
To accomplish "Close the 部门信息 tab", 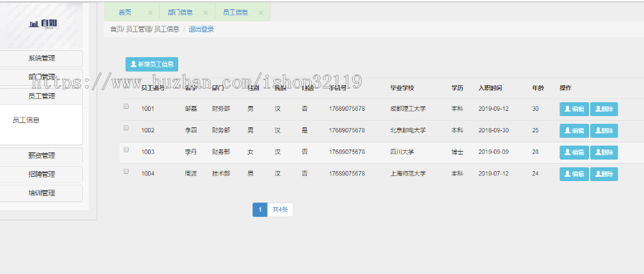I will pos(206,13).
